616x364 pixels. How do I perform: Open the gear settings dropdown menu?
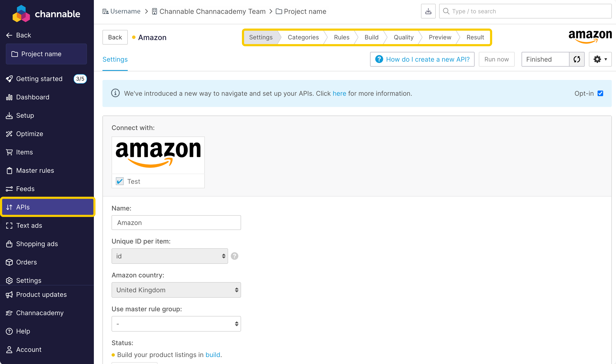(600, 59)
